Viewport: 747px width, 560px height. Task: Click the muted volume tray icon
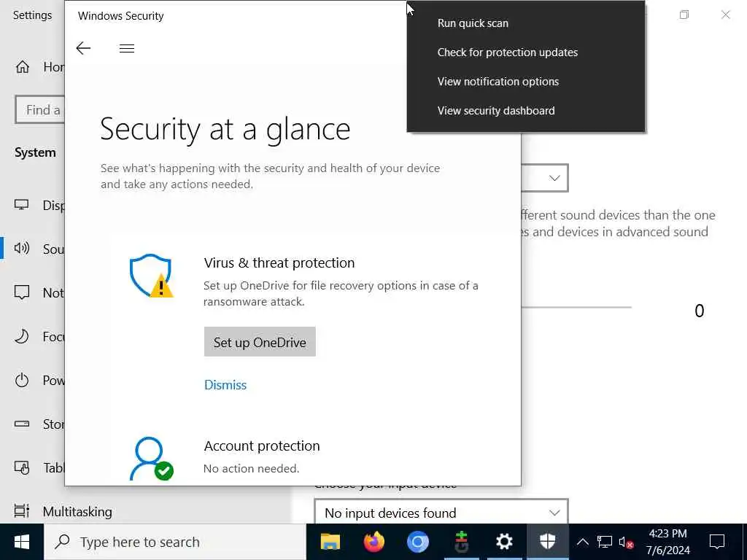click(x=626, y=542)
